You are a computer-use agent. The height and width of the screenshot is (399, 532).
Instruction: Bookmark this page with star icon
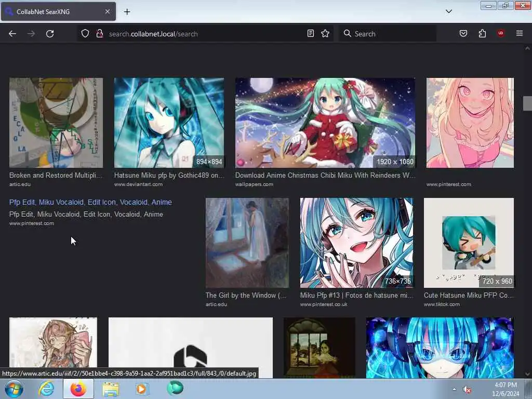point(325,33)
